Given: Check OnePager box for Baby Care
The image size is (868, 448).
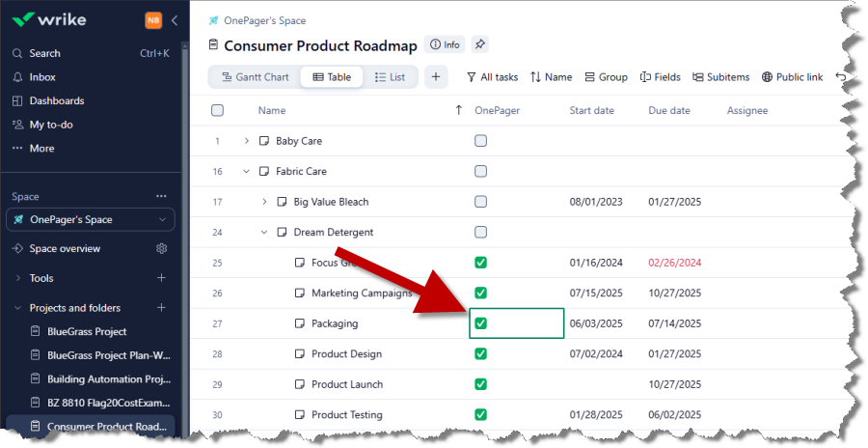Looking at the screenshot, I should click(x=480, y=141).
